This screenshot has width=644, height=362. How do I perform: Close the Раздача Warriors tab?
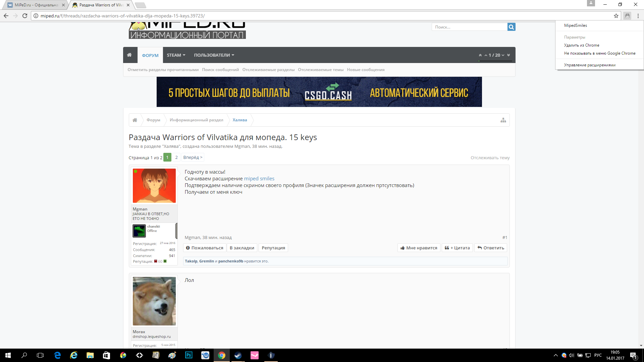click(128, 5)
